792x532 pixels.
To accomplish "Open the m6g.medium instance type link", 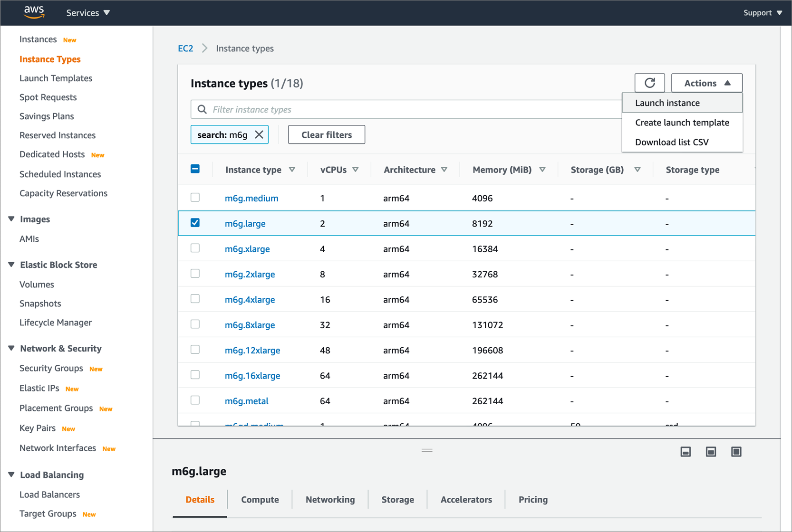I will [251, 198].
